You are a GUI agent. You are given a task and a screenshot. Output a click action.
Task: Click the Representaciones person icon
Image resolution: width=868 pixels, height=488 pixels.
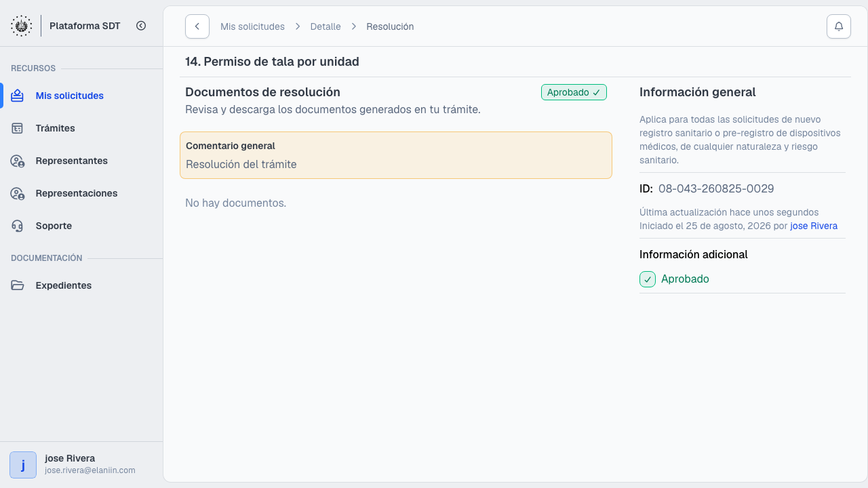coord(18,193)
